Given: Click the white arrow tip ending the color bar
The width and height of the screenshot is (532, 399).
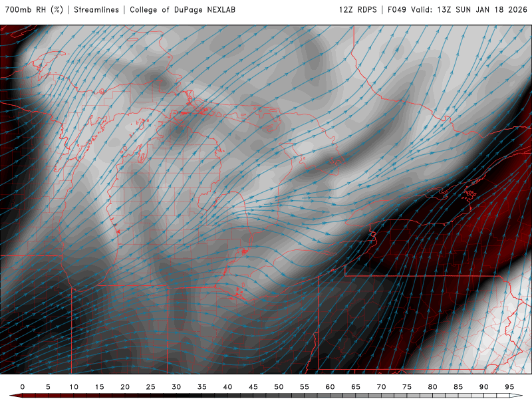Looking at the screenshot, I should pos(517,396).
